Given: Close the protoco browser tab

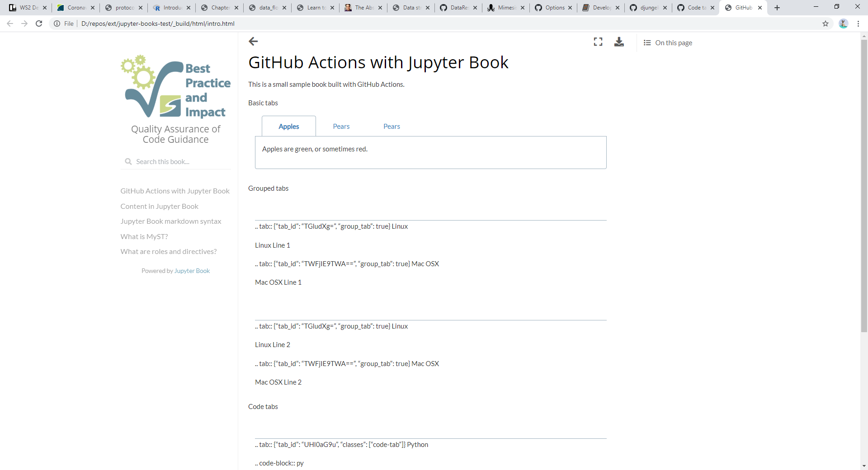Looking at the screenshot, I should pos(141,8).
